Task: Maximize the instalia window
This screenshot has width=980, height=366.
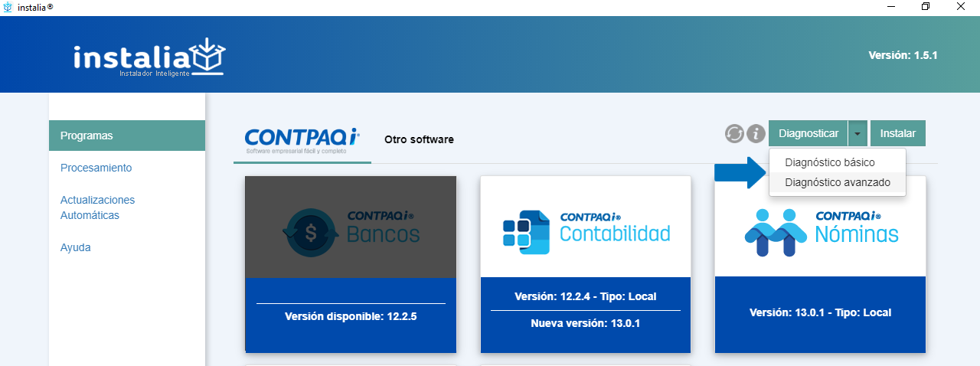Action: (926, 7)
